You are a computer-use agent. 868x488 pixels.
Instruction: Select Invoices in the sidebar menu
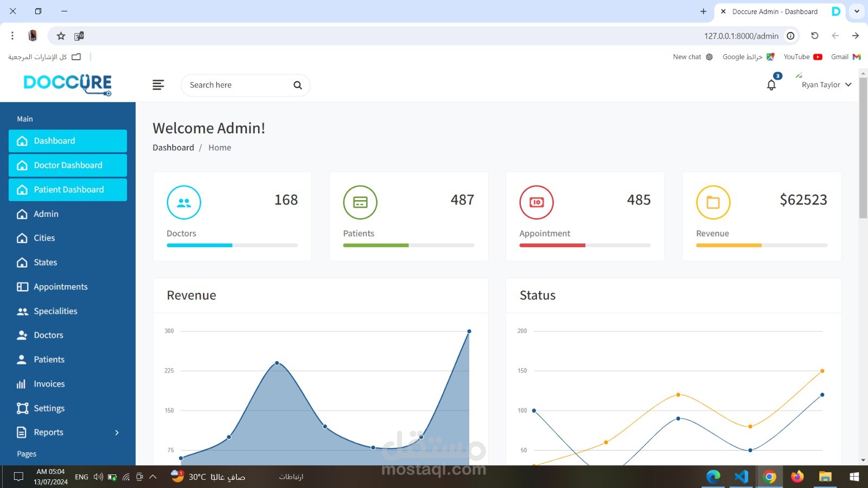click(x=68, y=384)
